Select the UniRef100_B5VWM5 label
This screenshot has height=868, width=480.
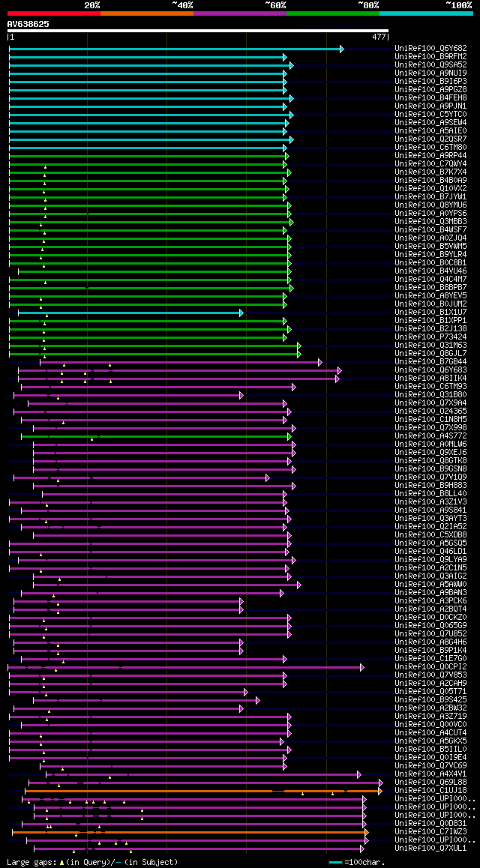(430, 247)
